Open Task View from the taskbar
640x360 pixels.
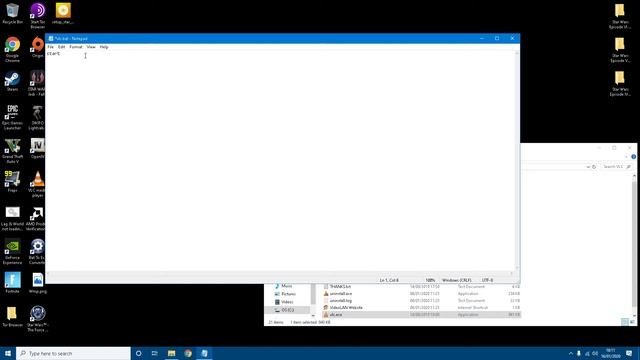[155, 353]
